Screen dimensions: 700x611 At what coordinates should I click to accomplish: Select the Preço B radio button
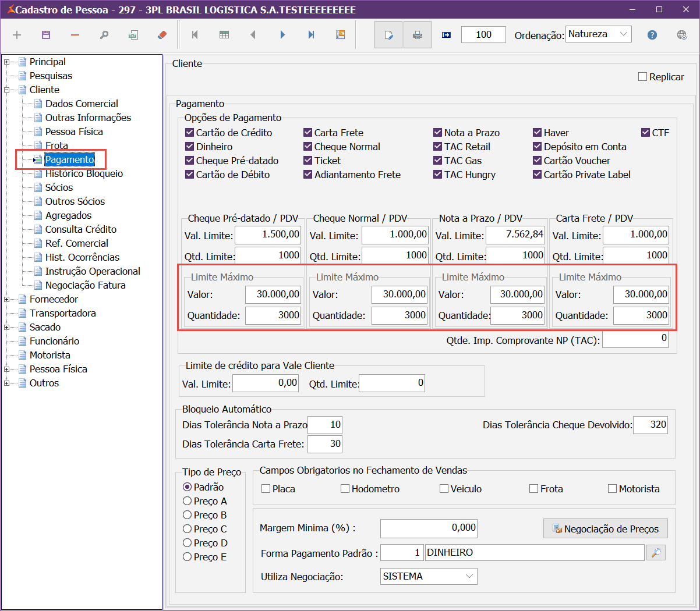click(188, 515)
